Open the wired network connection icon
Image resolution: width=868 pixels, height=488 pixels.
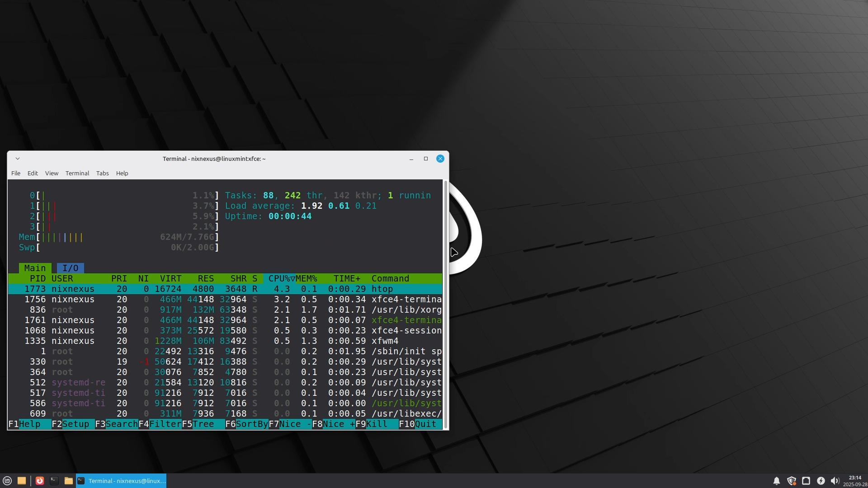(x=806, y=481)
